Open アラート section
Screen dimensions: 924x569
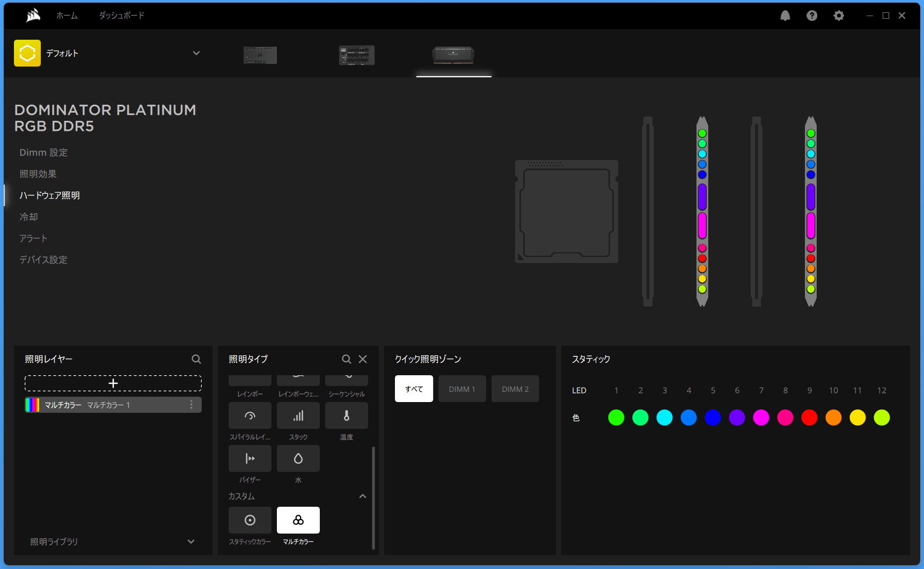(x=33, y=238)
